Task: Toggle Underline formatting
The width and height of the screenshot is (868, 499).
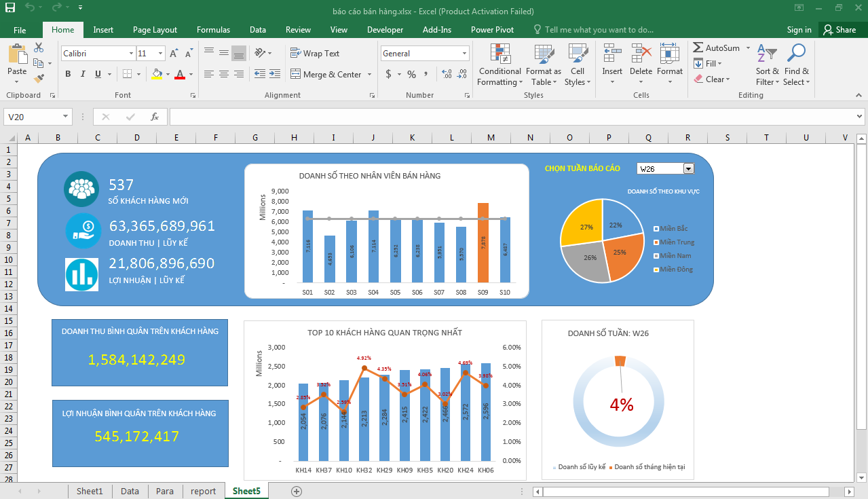Action: point(98,74)
